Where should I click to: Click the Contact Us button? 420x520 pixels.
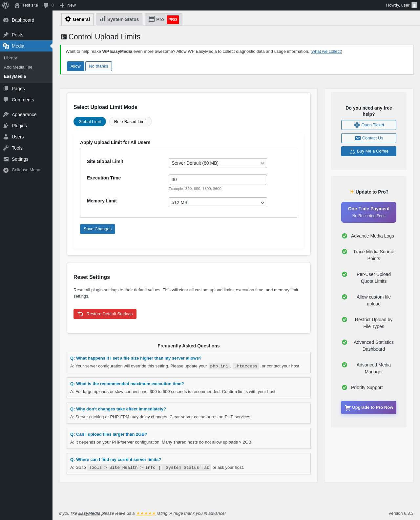tap(369, 138)
